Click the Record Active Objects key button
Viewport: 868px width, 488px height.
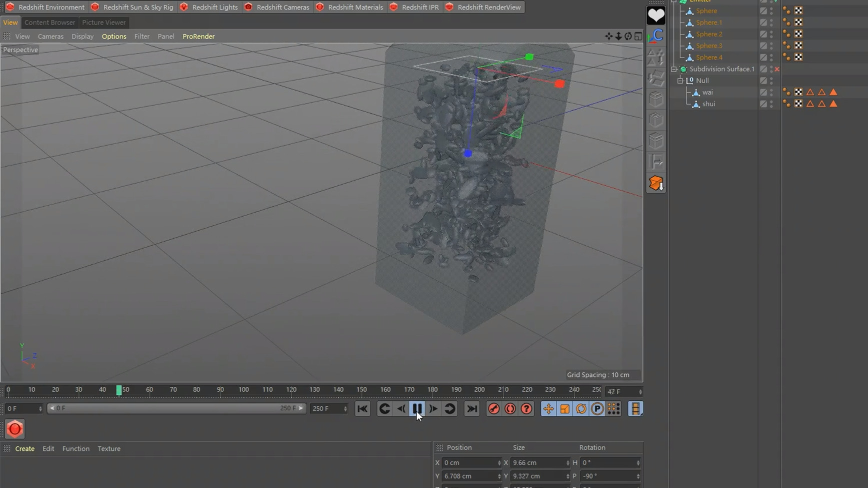click(x=493, y=409)
